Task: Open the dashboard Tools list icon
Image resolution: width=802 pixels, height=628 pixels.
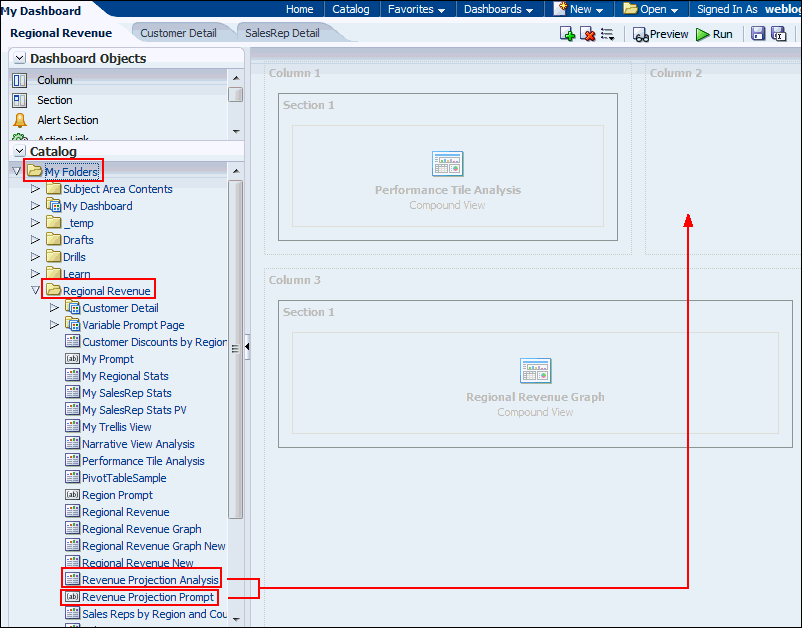Action: [608, 34]
